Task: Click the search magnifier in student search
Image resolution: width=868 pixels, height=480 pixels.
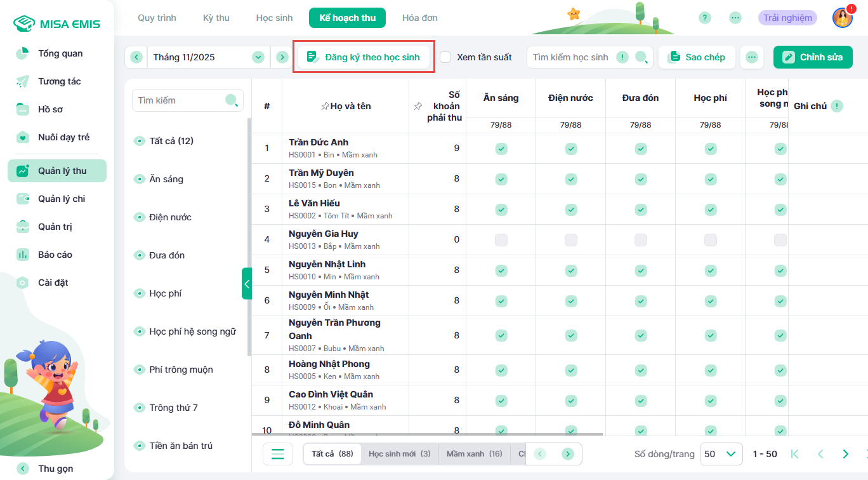Action: click(642, 57)
